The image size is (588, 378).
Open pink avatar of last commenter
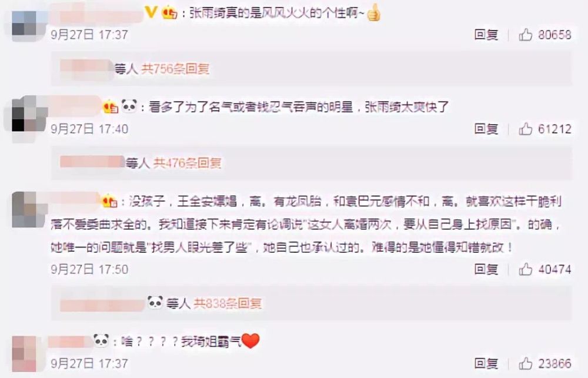click(x=24, y=354)
